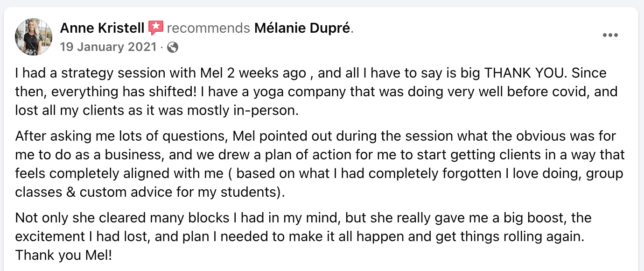This screenshot has height=271, width=644.
Task: Open the 19 January 2021 timestamp
Action: point(108,47)
